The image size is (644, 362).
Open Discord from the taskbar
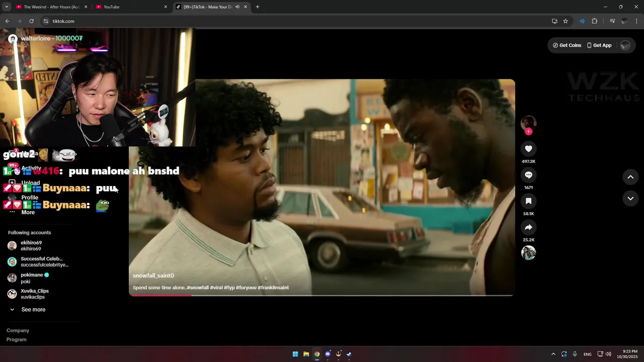pos(328,354)
